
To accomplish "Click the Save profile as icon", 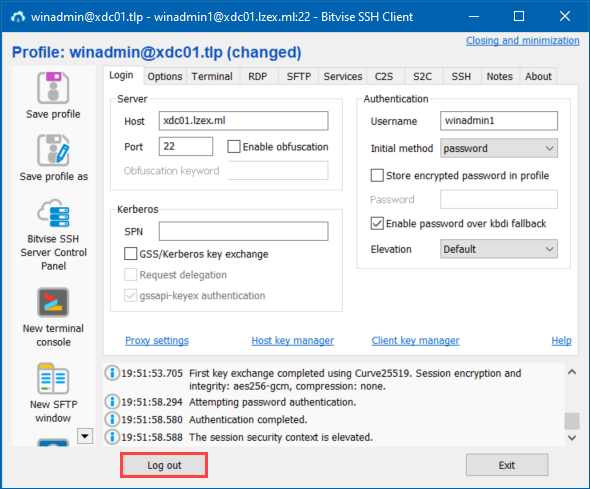I will click(x=53, y=150).
